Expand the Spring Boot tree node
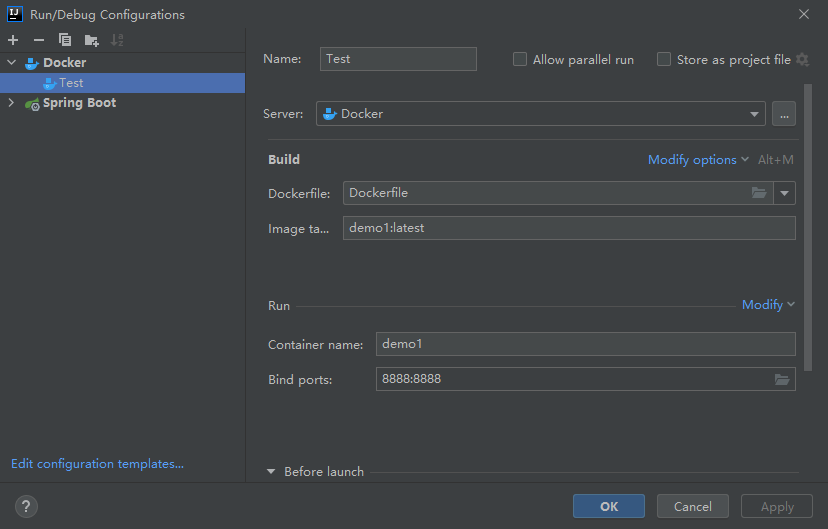Screen dimensions: 828x529 [x=11, y=102]
